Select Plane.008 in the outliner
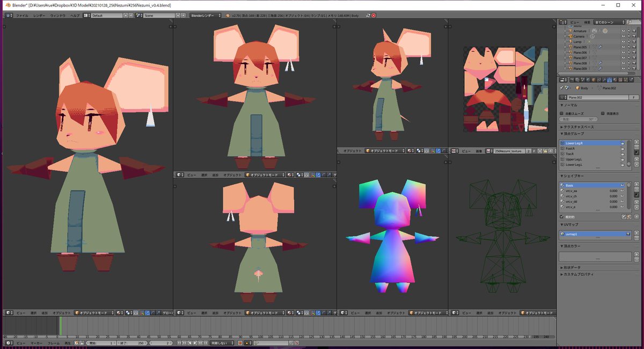Image resolution: width=644 pixels, height=349 pixels. pyautogui.click(x=580, y=63)
